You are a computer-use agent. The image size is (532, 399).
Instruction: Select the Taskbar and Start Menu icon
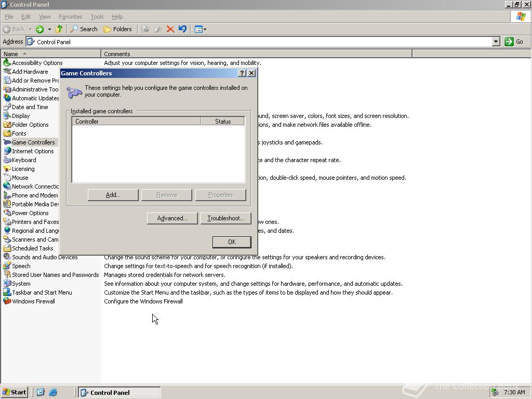7,292
